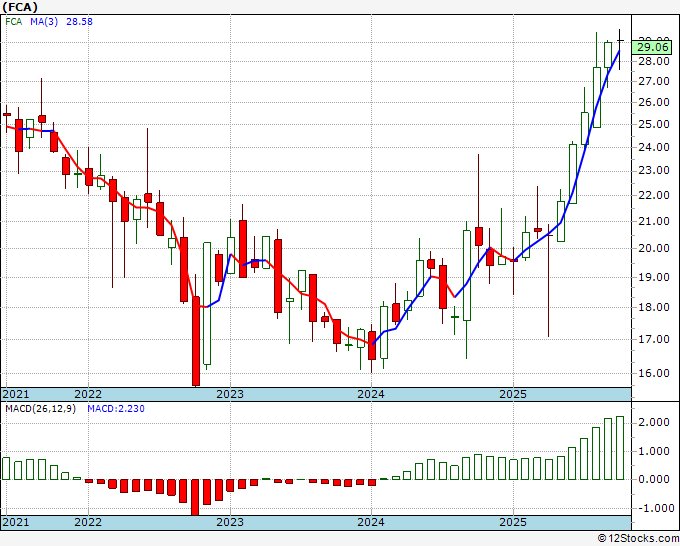
Task: Click the latest doji candlestick near 29
Action: tap(620, 49)
